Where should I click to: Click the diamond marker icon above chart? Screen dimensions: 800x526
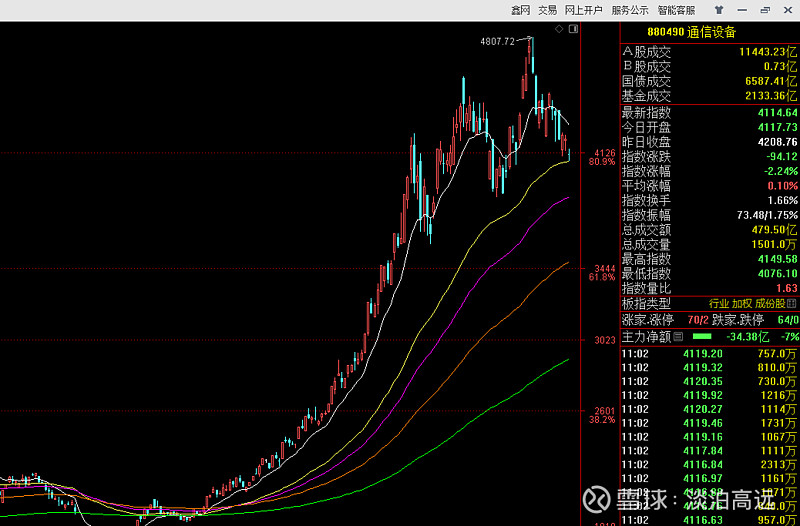point(559,29)
